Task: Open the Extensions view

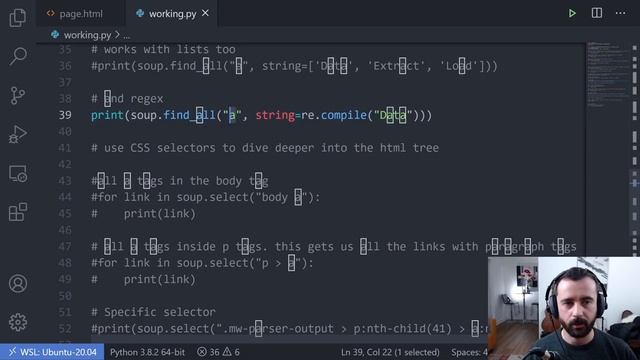Action: click(x=18, y=212)
